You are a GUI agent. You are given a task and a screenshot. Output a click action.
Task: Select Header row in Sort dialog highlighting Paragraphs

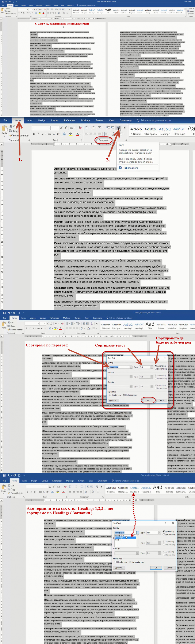[115, 395]
